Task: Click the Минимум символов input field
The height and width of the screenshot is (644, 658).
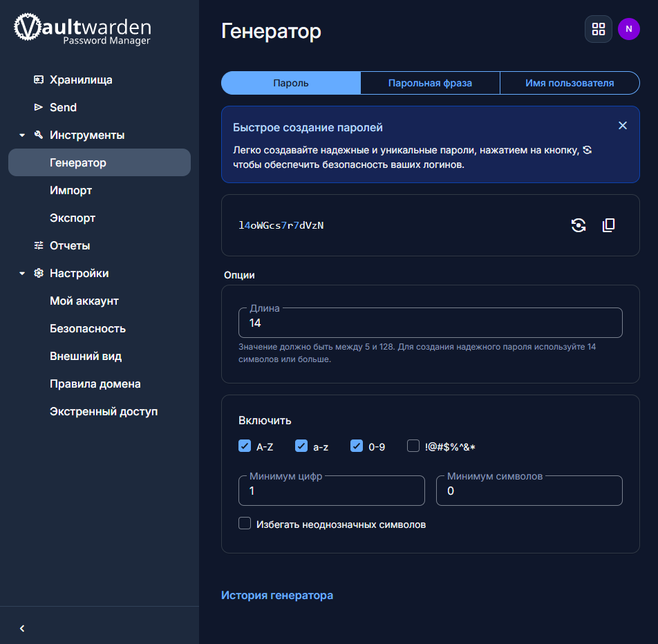Action: pyautogui.click(x=529, y=491)
